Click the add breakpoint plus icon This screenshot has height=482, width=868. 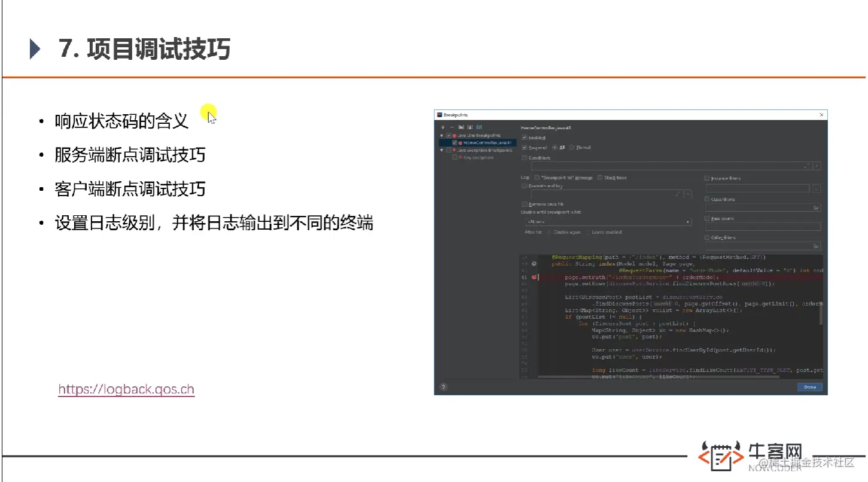443,127
